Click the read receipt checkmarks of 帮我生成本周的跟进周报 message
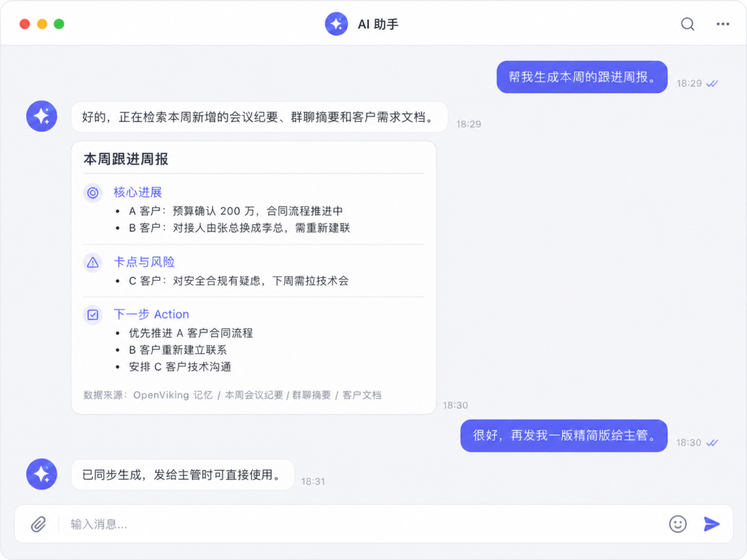This screenshot has height=560, width=747. [712, 84]
